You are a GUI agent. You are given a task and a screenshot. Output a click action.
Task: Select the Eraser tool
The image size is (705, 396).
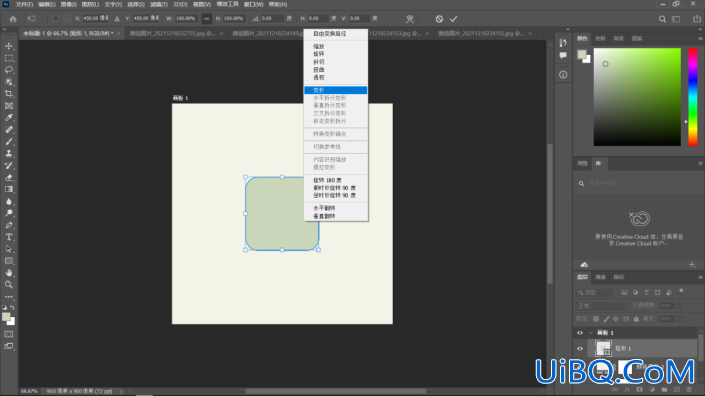(9, 178)
